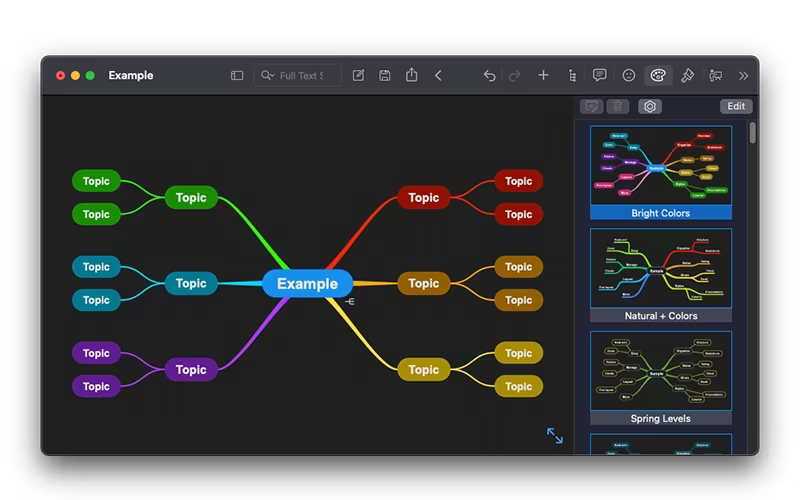Click the green zoom window button
The height and width of the screenshot is (500, 800).
pos(90,76)
